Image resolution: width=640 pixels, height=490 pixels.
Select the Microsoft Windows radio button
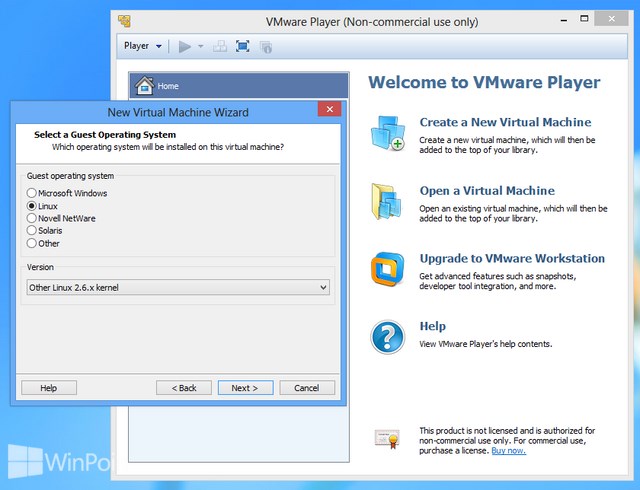click(31, 193)
